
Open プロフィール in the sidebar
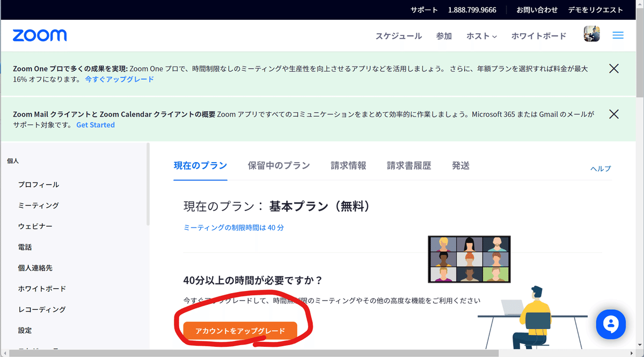pos(39,184)
